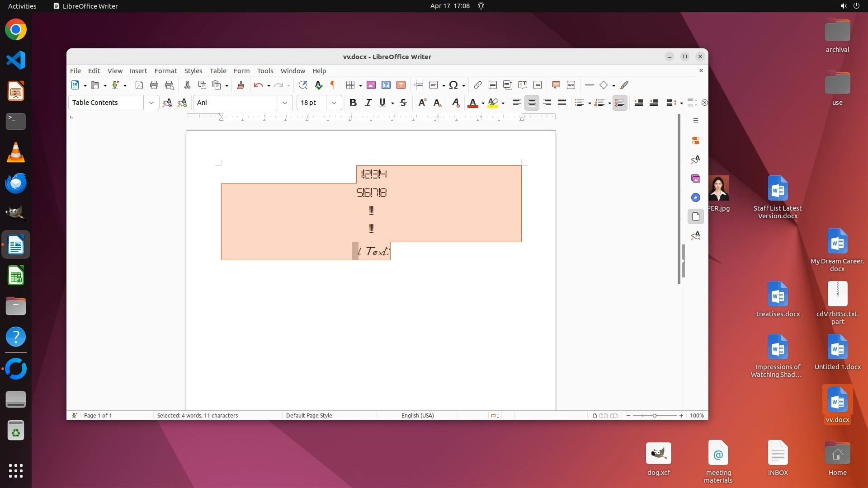Toggle formatting marks display
868x488 pixels.
coord(333,85)
